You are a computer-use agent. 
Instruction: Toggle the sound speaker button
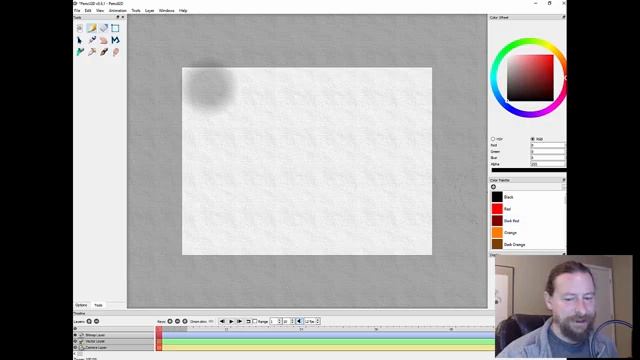(299, 321)
